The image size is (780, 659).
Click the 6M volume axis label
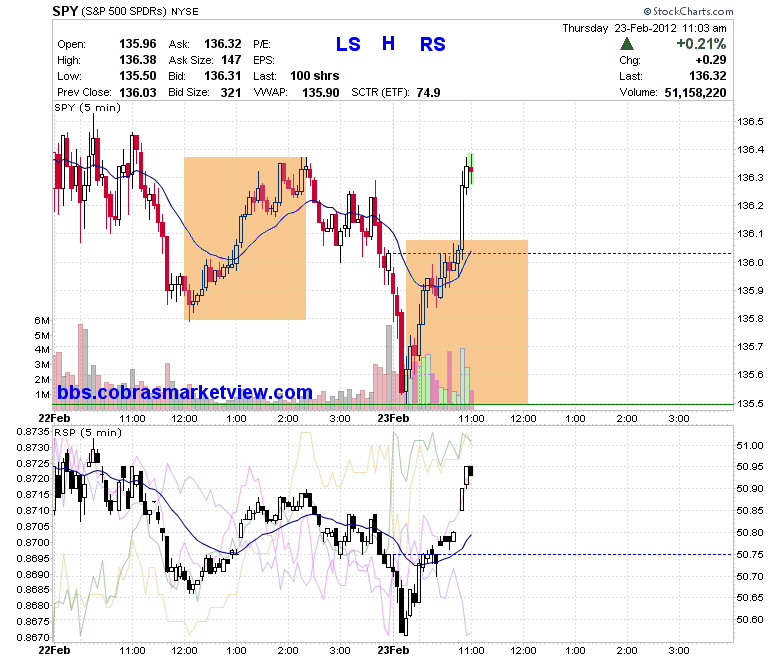tap(42, 320)
